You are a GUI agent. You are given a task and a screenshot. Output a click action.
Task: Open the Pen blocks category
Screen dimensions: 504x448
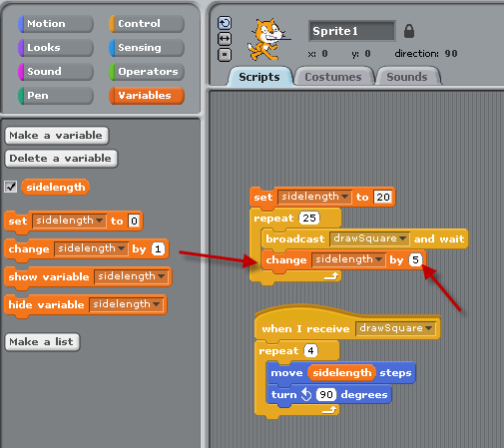[x=56, y=96]
